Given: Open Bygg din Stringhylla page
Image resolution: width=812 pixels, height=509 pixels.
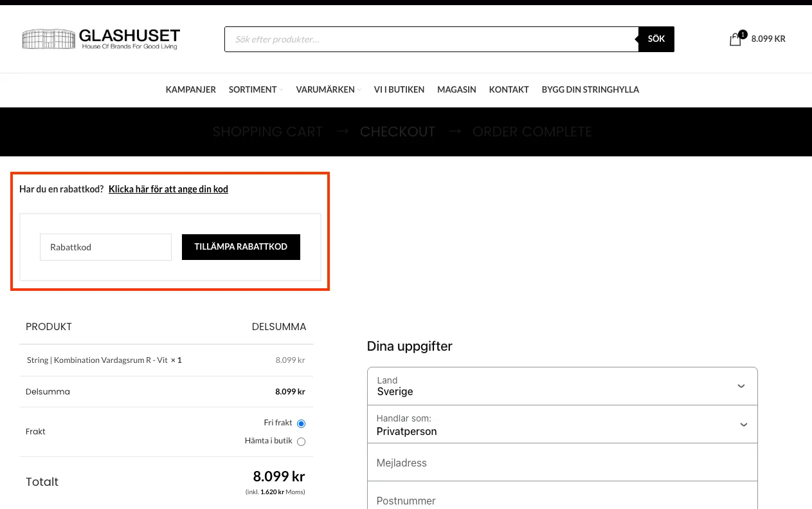Looking at the screenshot, I should pos(590,89).
